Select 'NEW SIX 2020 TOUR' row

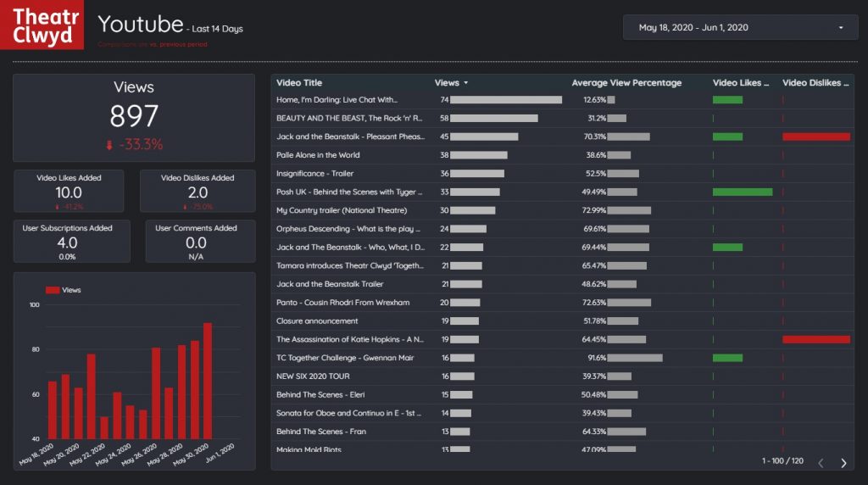point(563,376)
